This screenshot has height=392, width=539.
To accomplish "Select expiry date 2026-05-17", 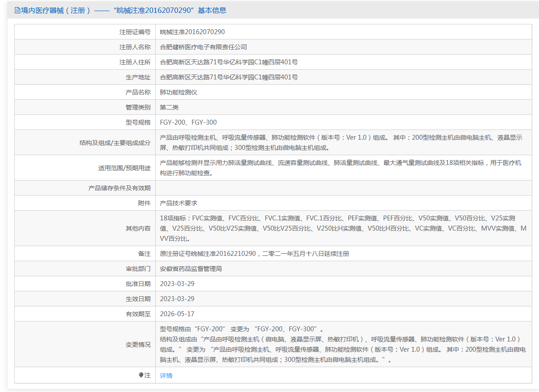I will [177, 314].
